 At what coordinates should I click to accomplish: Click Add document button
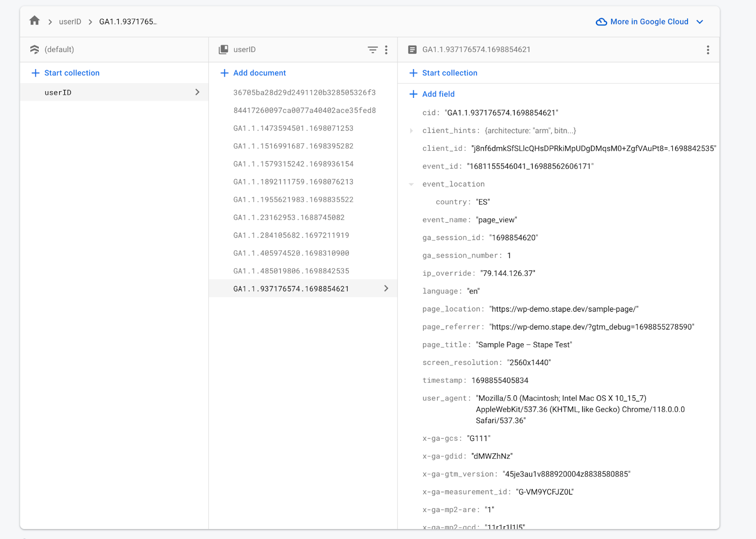point(253,73)
